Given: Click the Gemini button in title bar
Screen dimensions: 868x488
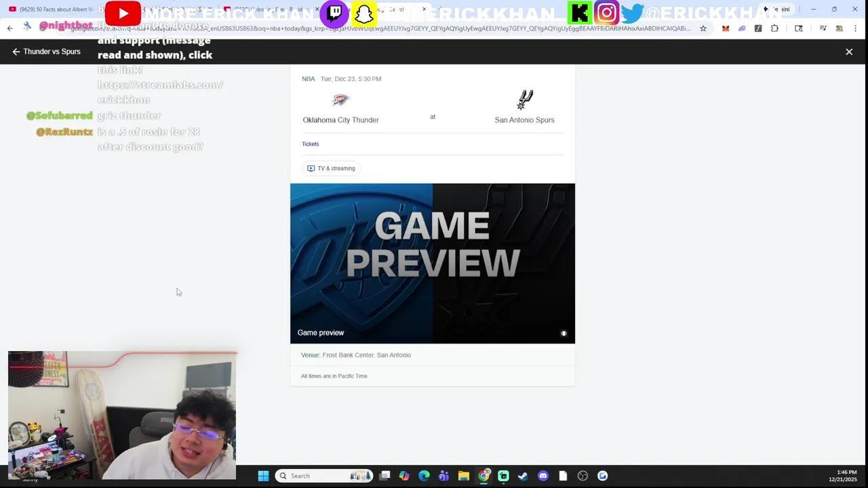Looking at the screenshot, I should 777,9.
